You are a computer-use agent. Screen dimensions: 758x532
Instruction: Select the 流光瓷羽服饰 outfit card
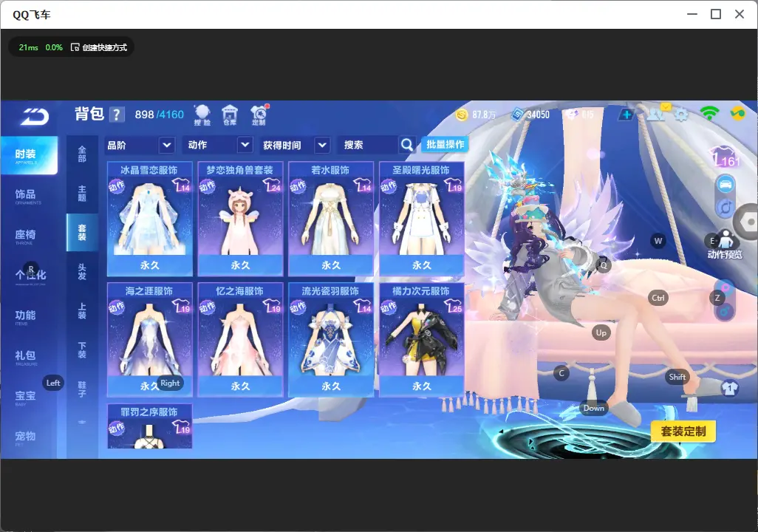point(331,339)
